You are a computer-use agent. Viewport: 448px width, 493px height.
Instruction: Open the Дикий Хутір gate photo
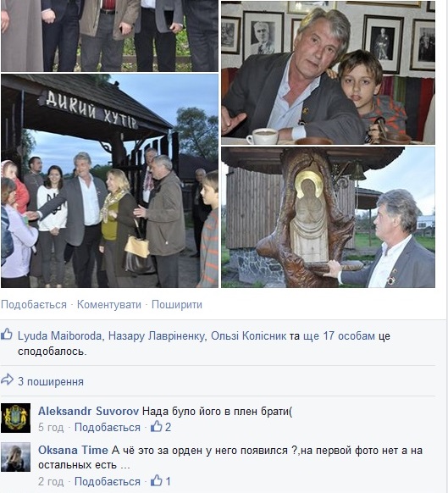[109, 180]
